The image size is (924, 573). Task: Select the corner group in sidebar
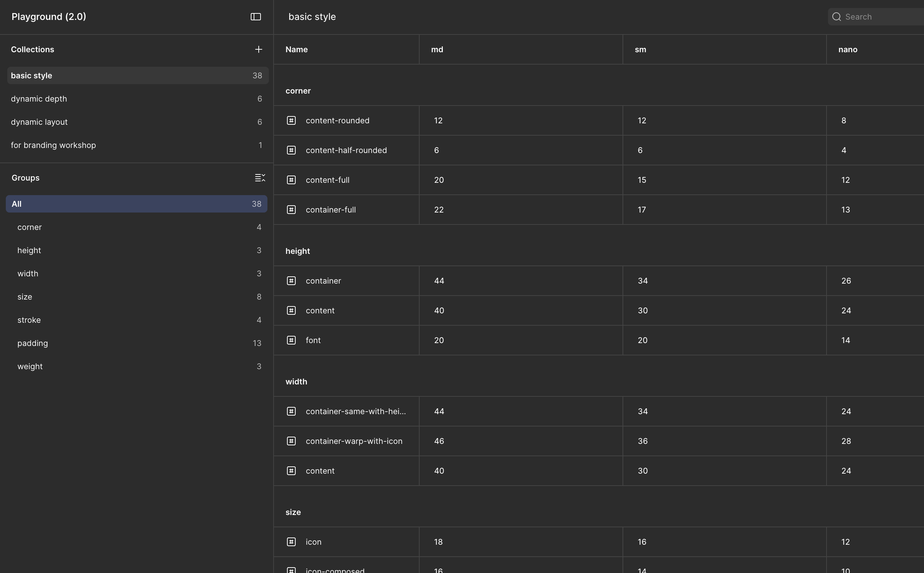(x=137, y=227)
